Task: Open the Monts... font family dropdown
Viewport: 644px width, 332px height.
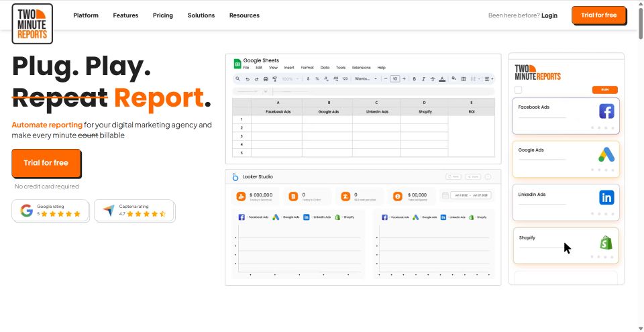Action: (x=366, y=79)
